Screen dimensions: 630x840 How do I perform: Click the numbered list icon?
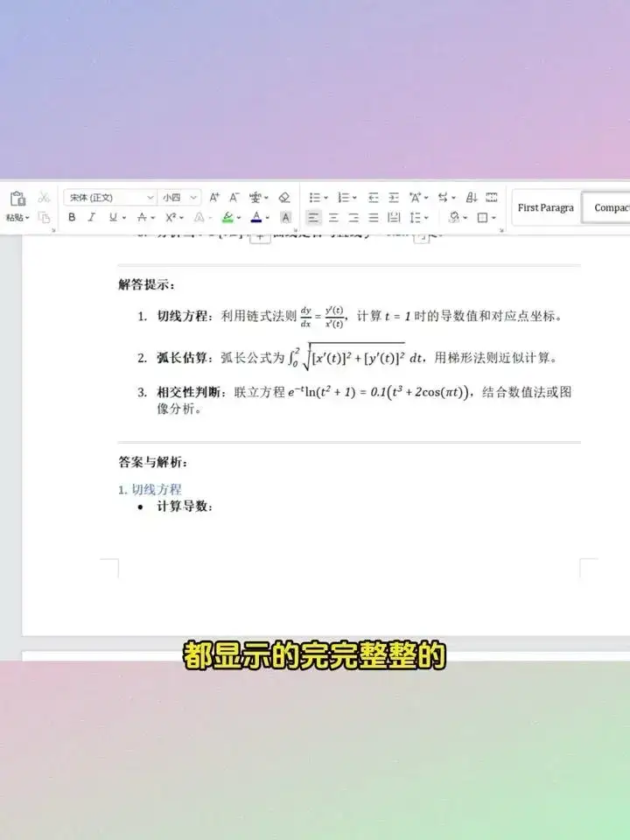coord(343,198)
